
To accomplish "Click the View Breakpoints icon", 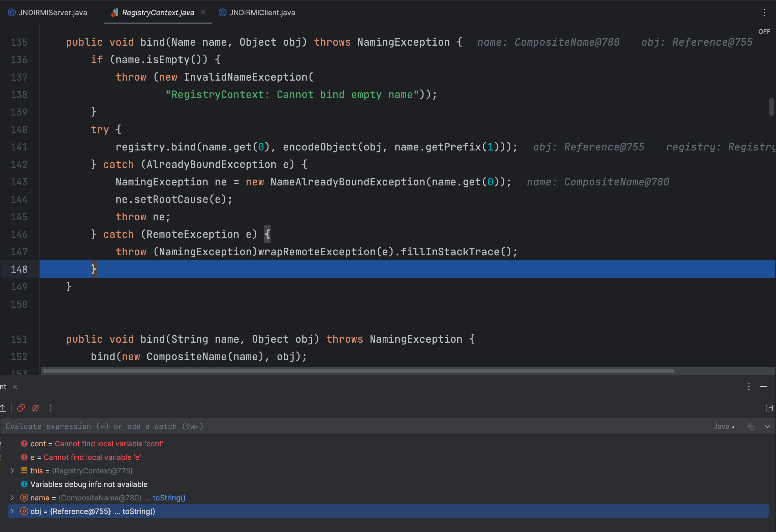I will point(21,408).
